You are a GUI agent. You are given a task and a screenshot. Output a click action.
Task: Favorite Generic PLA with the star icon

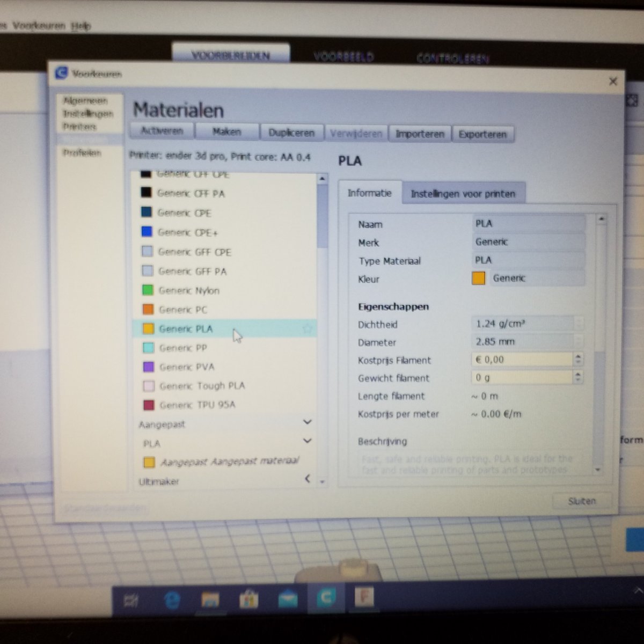tap(308, 328)
